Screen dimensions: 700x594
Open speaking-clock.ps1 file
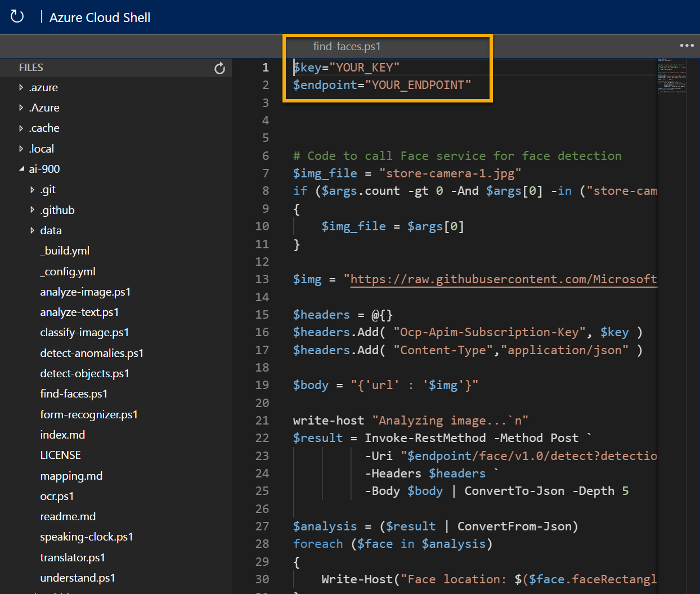[87, 537]
